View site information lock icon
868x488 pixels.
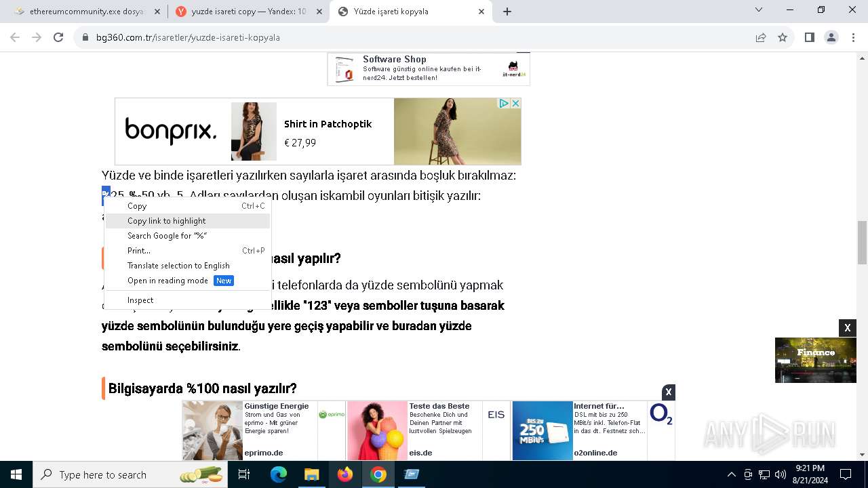85,37
